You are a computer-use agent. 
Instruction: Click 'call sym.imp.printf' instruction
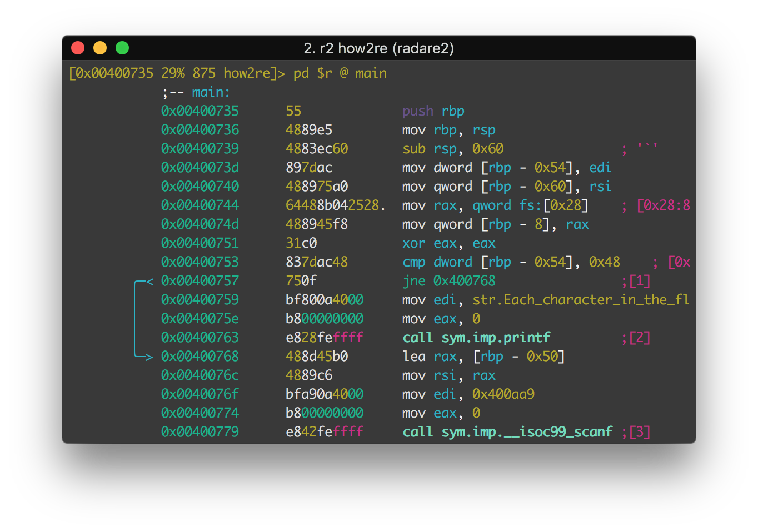[476, 338]
